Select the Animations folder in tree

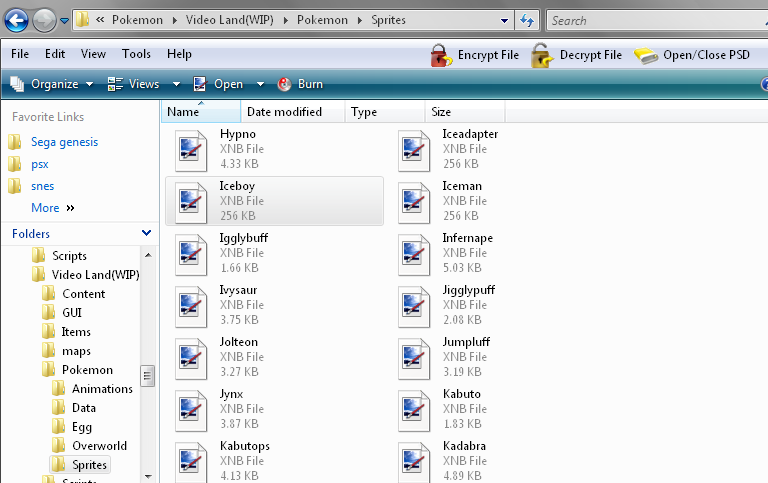[102, 389]
